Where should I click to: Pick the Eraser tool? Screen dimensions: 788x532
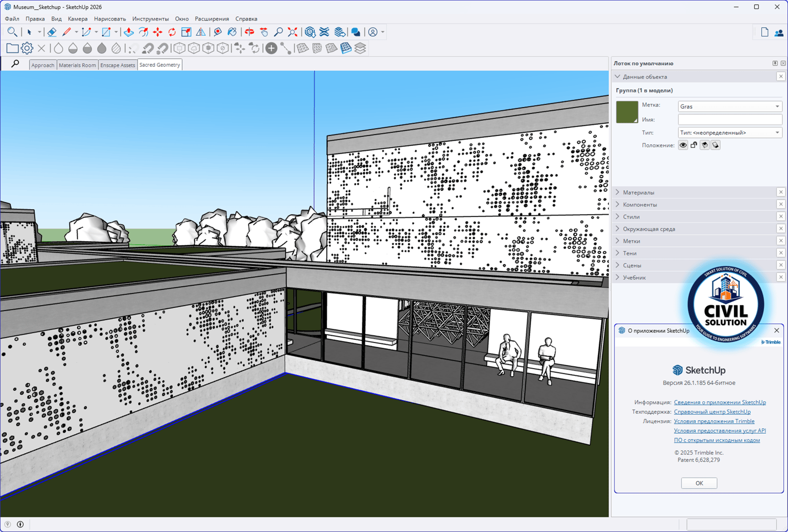tap(51, 32)
